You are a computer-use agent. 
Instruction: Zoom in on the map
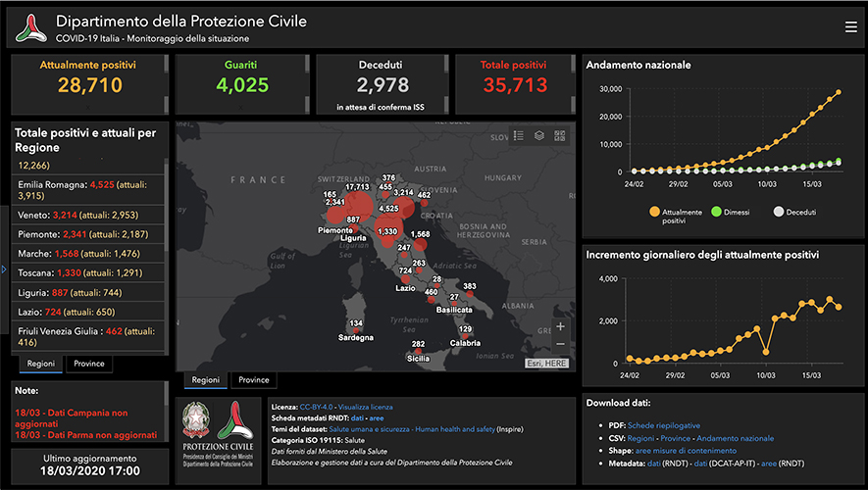pos(560,326)
